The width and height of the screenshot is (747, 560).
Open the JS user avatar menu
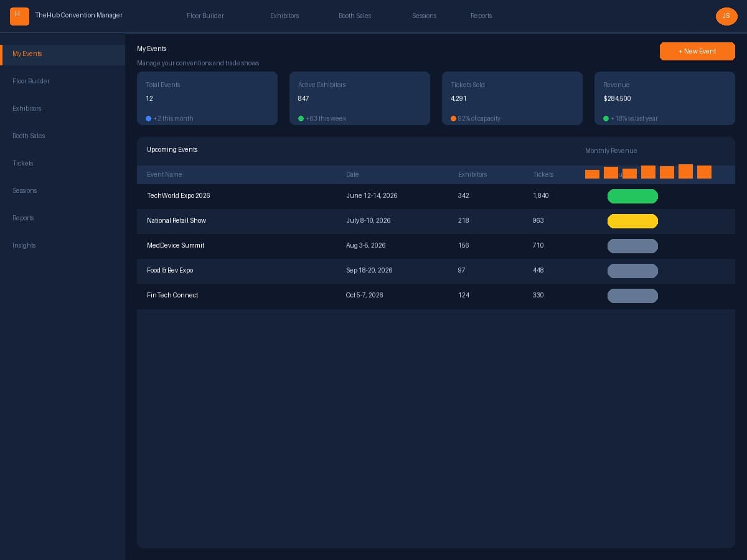click(x=726, y=16)
